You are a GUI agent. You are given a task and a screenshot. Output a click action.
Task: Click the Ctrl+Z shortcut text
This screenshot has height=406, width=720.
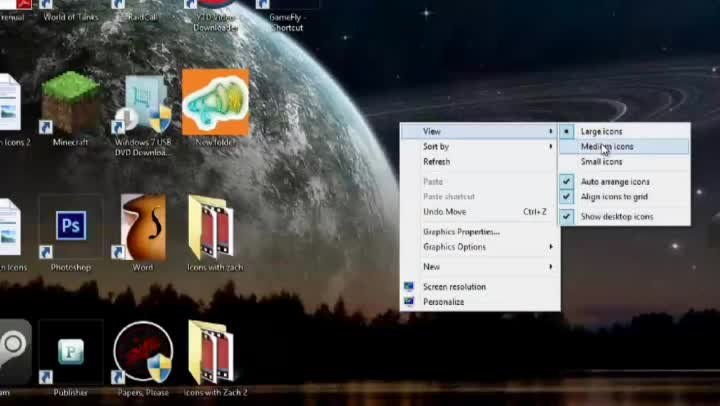pyautogui.click(x=534, y=212)
